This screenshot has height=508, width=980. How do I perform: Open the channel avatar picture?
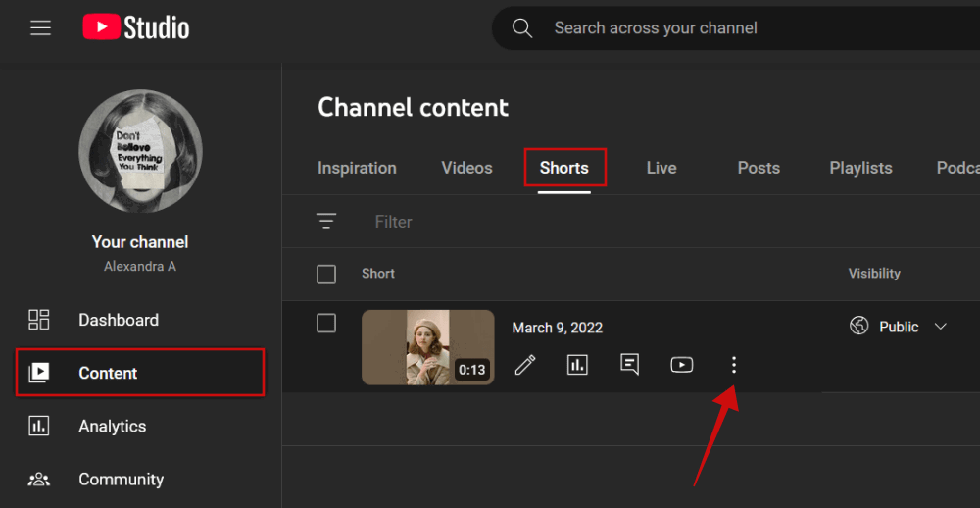pyautogui.click(x=140, y=151)
